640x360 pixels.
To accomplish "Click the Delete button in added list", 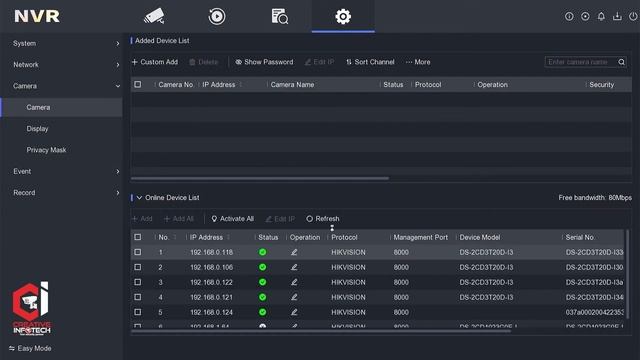I will coord(203,62).
